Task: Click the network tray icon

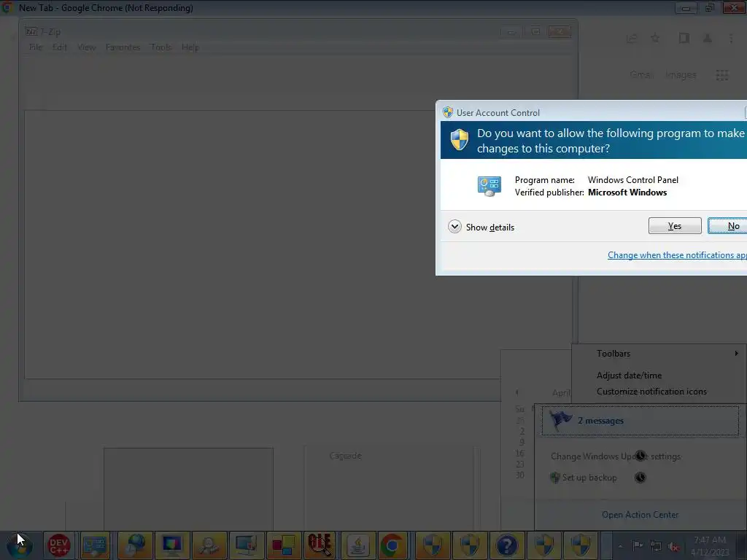Action: pos(656,545)
